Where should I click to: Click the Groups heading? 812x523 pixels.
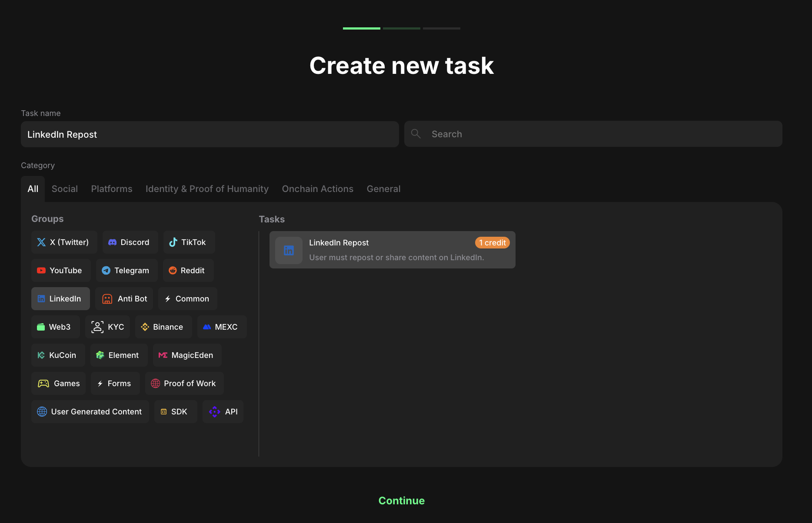[47, 219]
